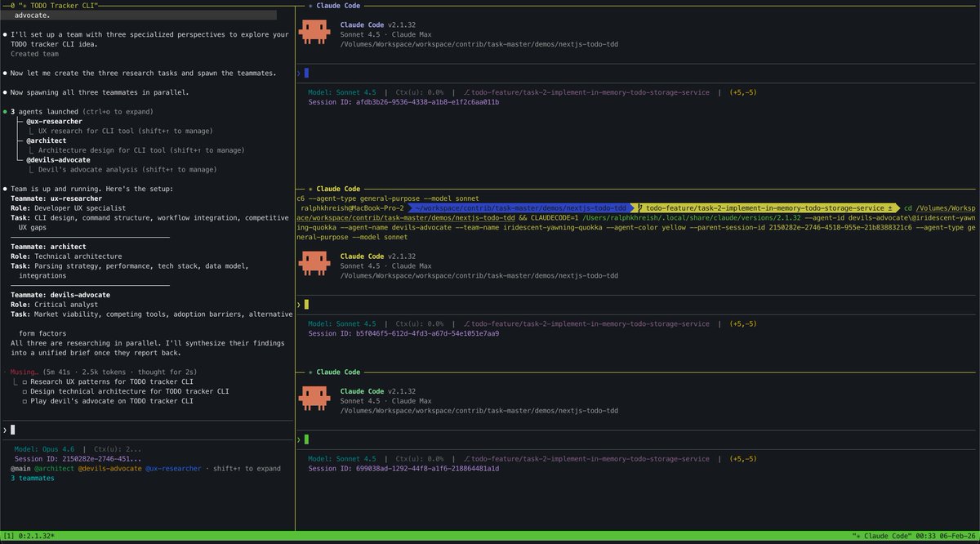Click the green cursor prompt in the bottom-right pane
980x544 pixels.
point(306,439)
